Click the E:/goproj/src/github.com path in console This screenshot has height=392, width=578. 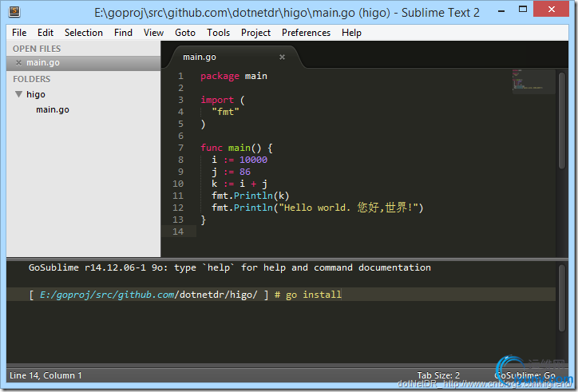pyautogui.click(x=107, y=295)
